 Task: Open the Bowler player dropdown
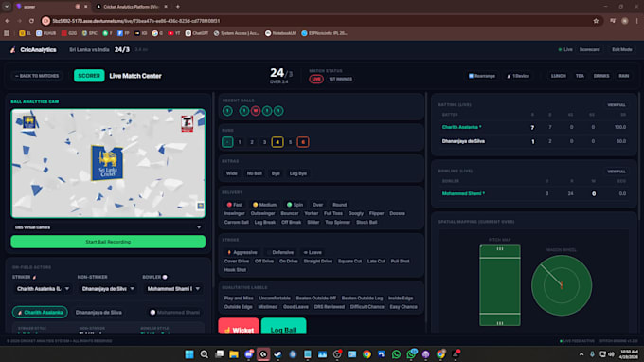click(173, 289)
